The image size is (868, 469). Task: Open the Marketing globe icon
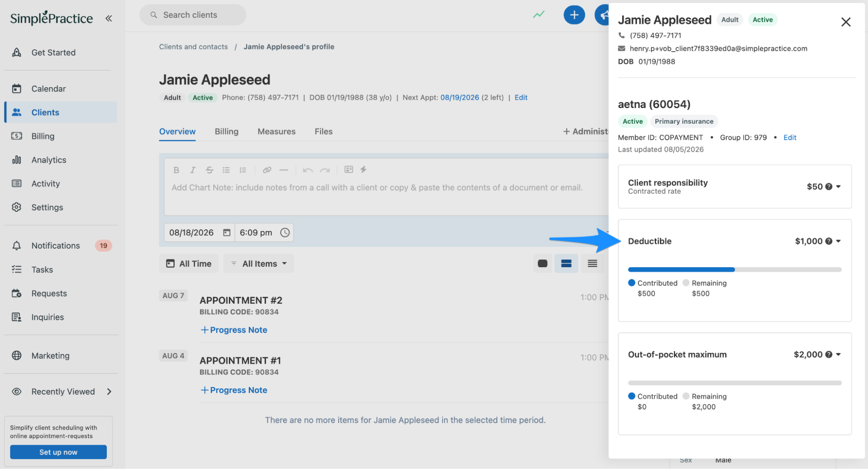[17, 355]
